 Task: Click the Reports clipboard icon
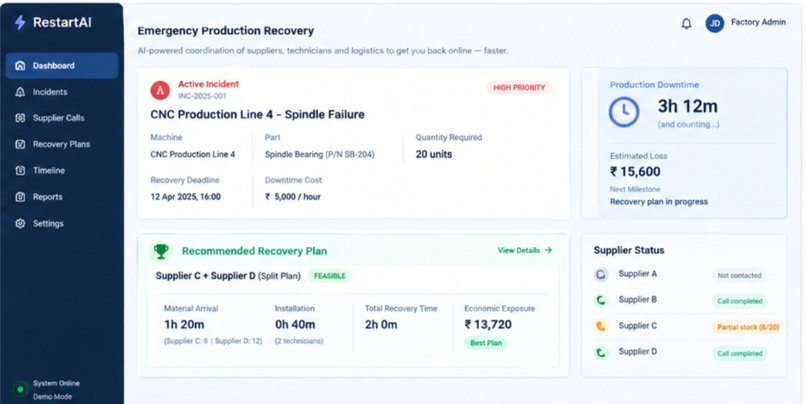[20, 197]
